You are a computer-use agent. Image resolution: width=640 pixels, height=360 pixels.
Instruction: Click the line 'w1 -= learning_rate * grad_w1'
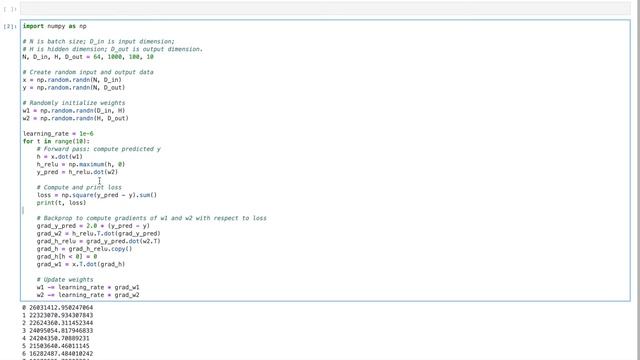click(x=88, y=287)
